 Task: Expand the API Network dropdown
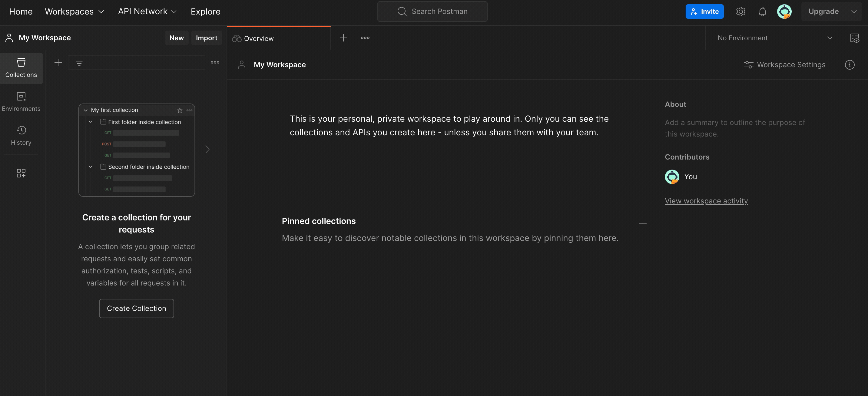147,12
